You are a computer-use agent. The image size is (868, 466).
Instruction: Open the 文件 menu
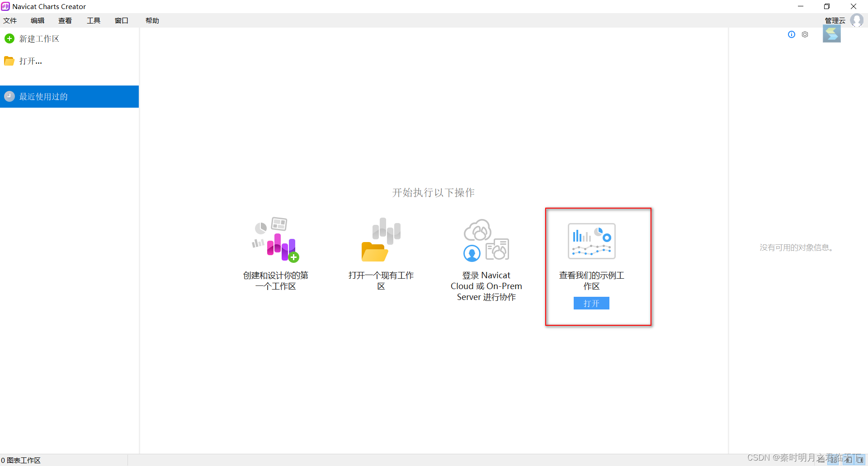point(10,20)
